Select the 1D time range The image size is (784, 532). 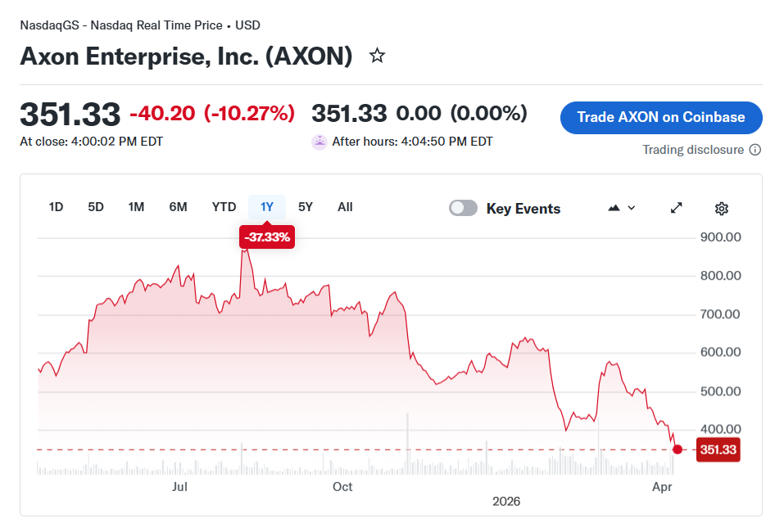56,207
